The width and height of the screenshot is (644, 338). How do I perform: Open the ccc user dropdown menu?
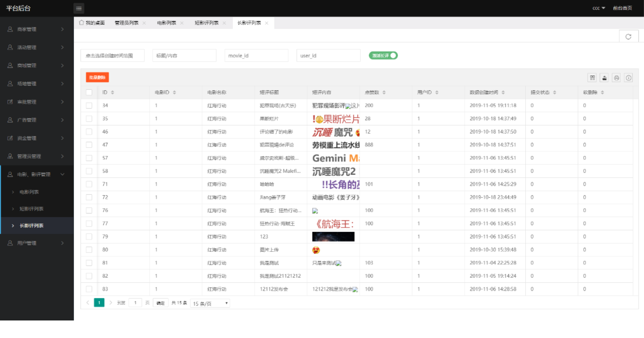tap(599, 8)
